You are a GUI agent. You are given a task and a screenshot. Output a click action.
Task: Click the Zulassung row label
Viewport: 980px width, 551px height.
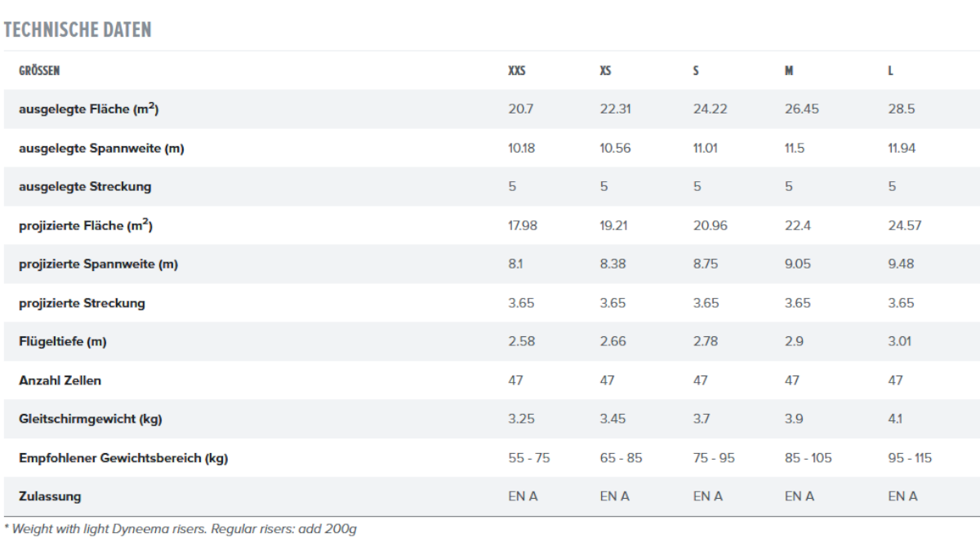(x=50, y=496)
